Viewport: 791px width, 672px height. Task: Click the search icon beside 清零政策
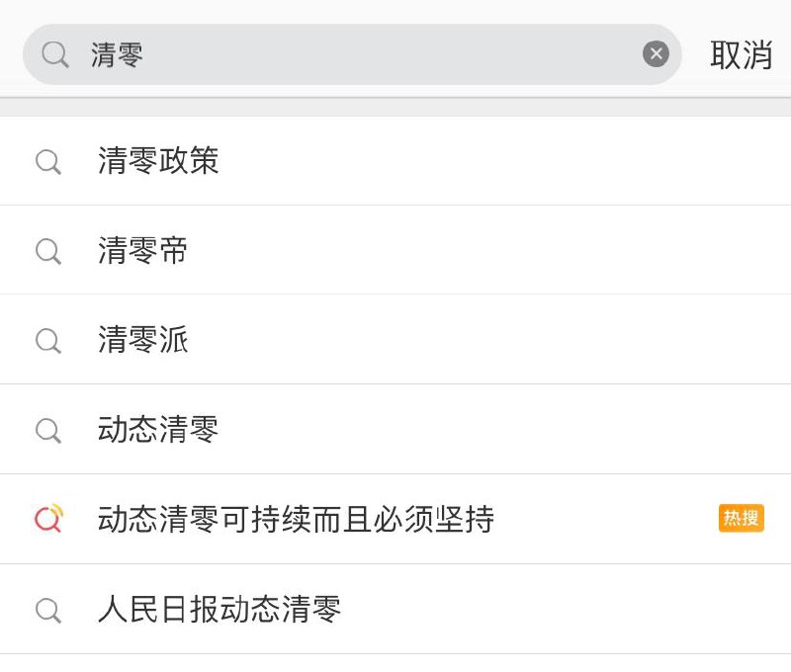pos(47,162)
